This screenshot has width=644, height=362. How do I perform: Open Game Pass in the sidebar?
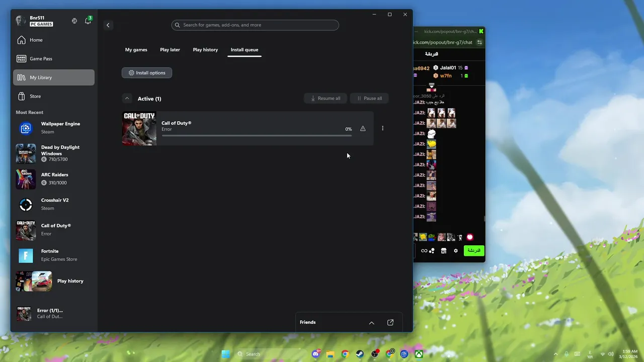pyautogui.click(x=54, y=58)
